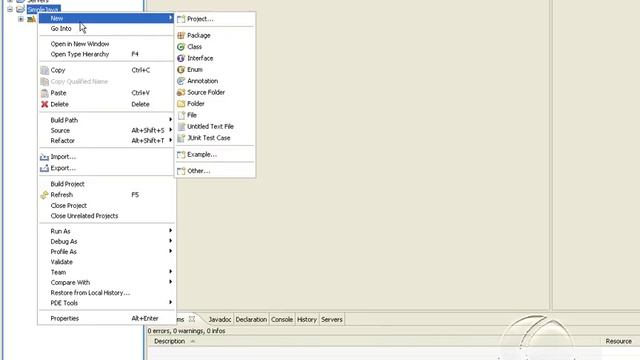
Task: Click the errors and warnings summary text
Action: (x=187, y=331)
